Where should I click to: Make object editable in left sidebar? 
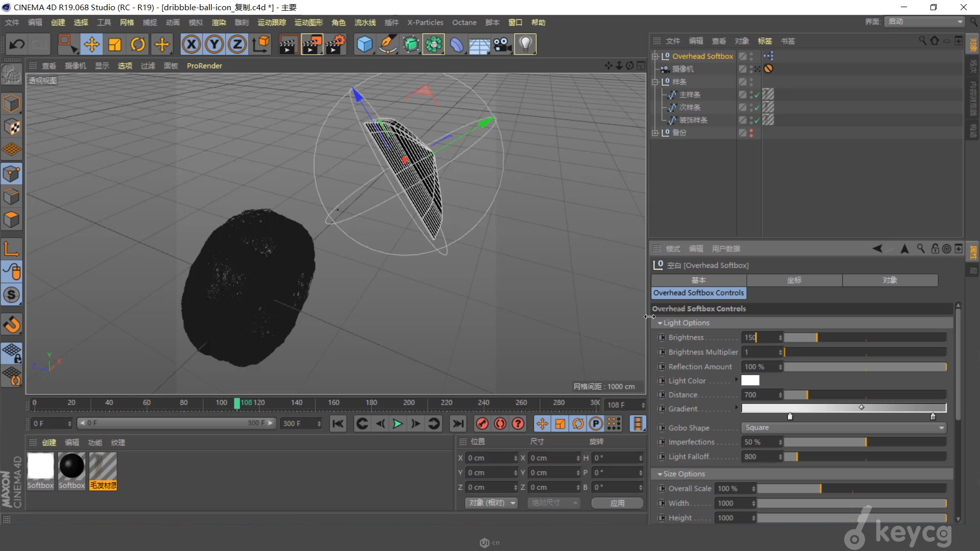tap(11, 76)
